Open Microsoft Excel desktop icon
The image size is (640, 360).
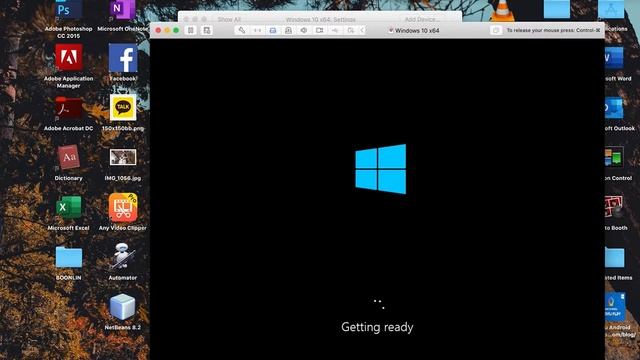68,207
